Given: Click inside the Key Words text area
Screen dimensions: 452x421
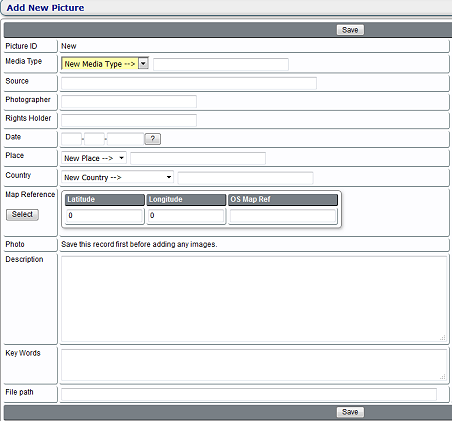Looking at the screenshot, I should point(254,365).
